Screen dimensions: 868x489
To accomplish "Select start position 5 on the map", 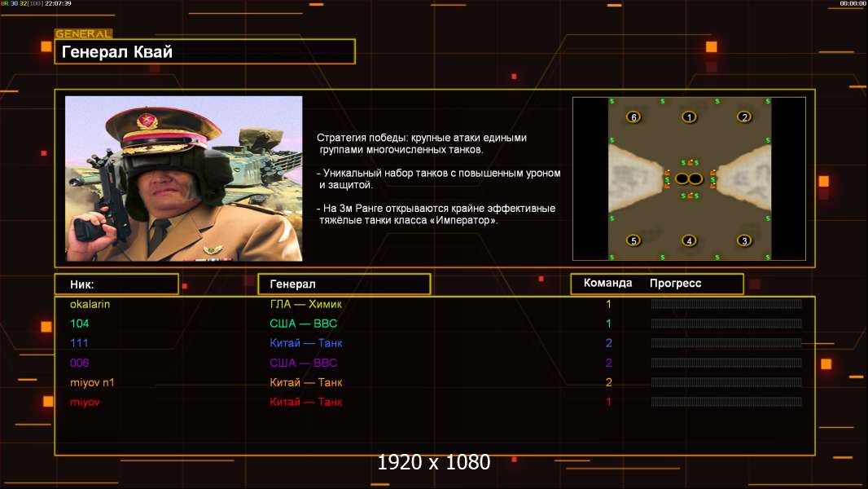I will tap(633, 240).
